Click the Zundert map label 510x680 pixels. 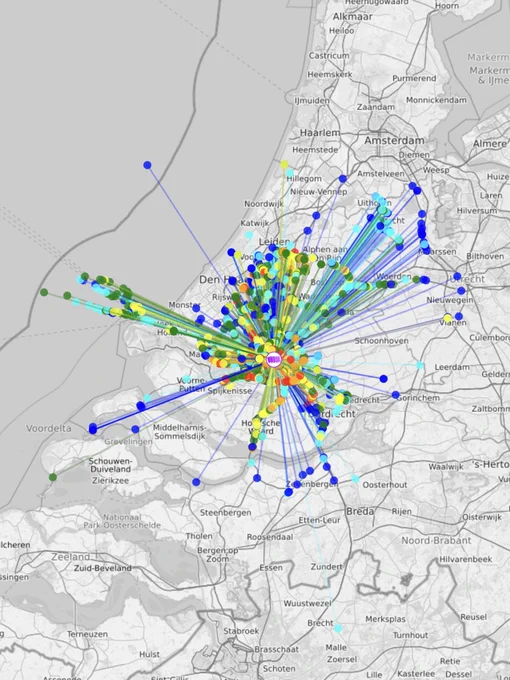coord(326,567)
